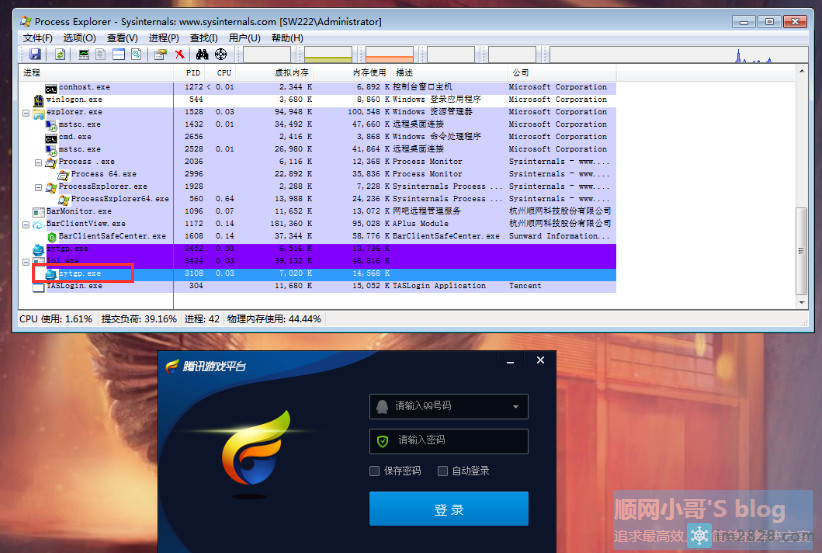
Task: Enable the 自动登录 checkbox
Action: pos(442,471)
